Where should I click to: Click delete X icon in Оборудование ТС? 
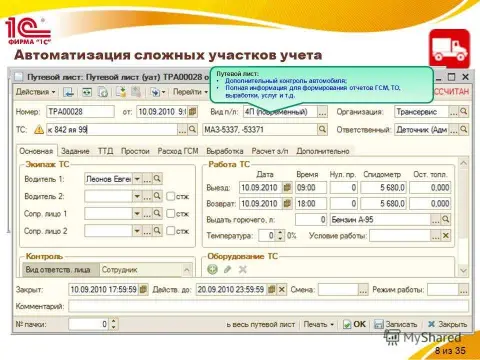coord(243,269)
